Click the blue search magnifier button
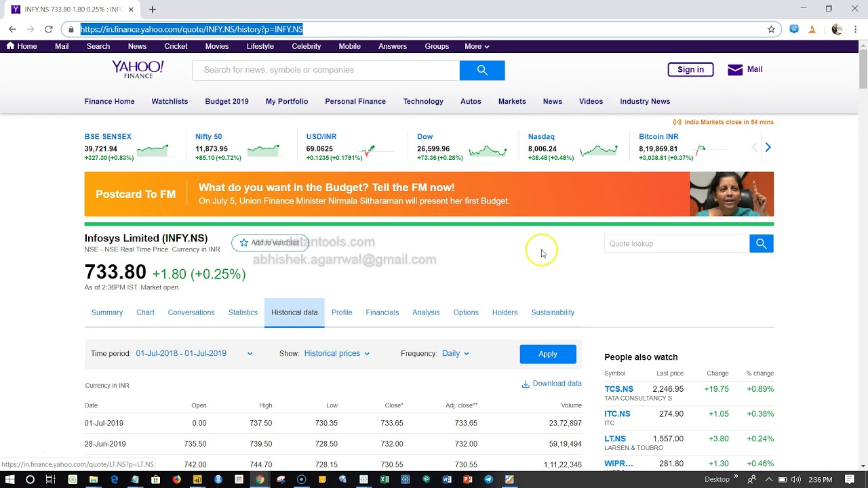868x488 pixels. [482, 70]
